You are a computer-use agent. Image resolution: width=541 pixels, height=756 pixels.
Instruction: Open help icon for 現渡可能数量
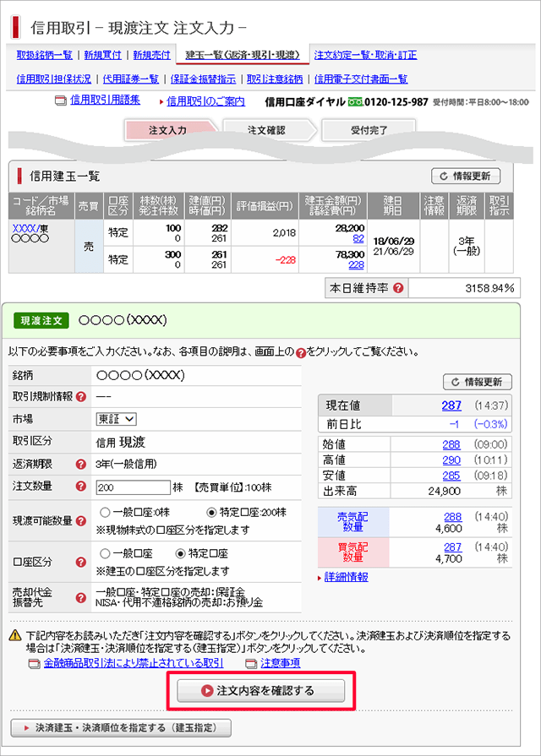click(81, 519)
